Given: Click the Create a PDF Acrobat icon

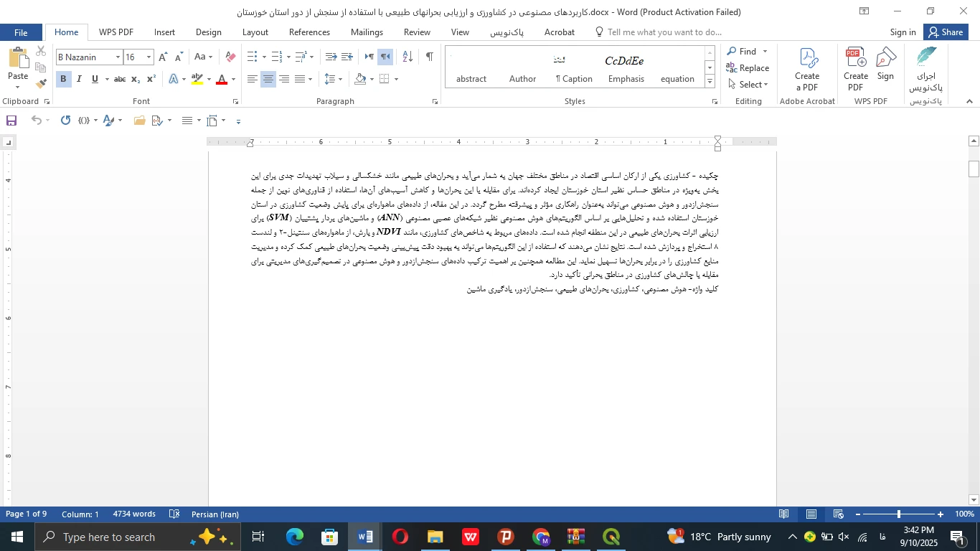Looking at the screenshot, I should point(807,70).
